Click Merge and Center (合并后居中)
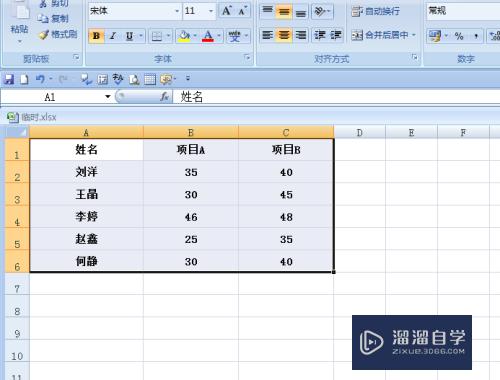The width and height of the screenshot is (500, 380). tap(380, 35)
